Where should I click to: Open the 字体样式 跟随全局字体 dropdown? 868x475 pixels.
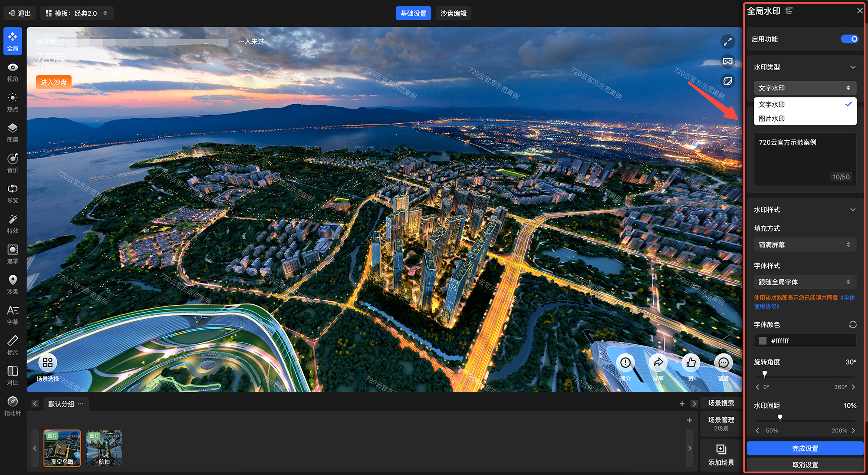pos(805,282)
